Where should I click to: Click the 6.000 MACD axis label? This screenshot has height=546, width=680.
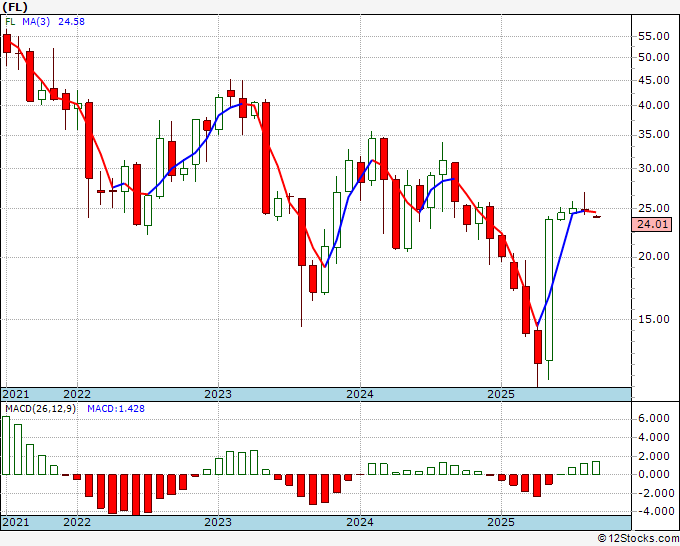point(654,418)
